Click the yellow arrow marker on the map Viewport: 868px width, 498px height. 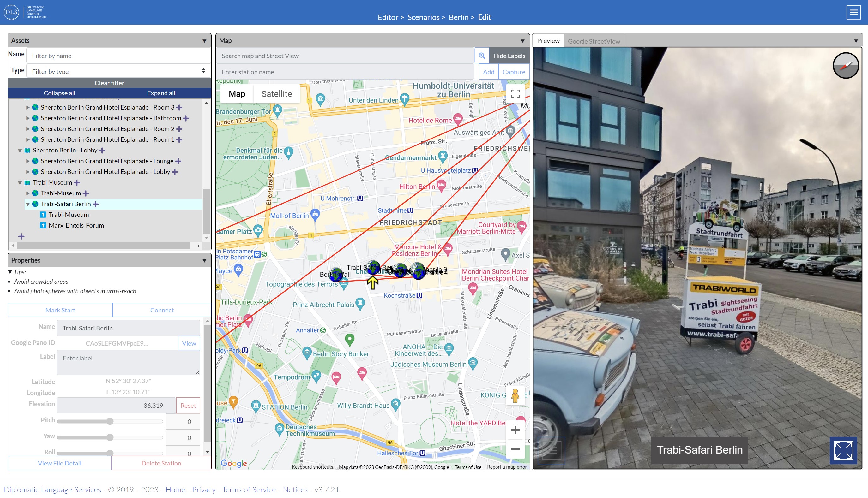(x=372, y=283)
